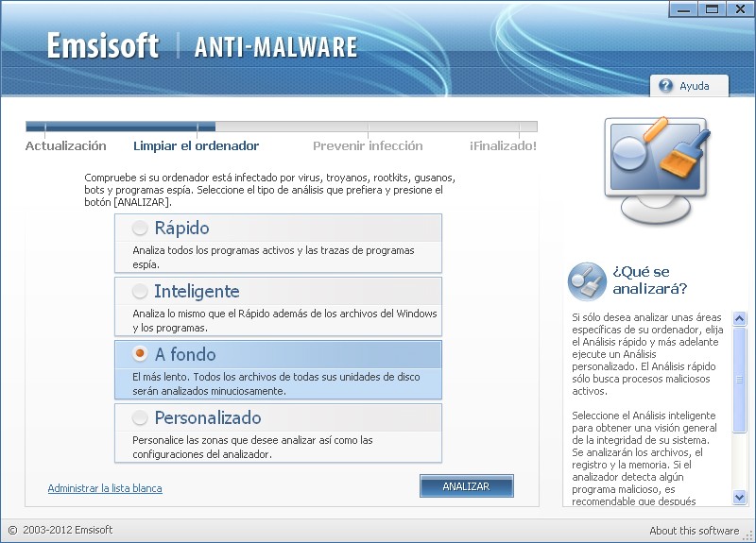Click the help panel scroll down arrow
Screen dimensions: 756x543
(x=739, y=497)
